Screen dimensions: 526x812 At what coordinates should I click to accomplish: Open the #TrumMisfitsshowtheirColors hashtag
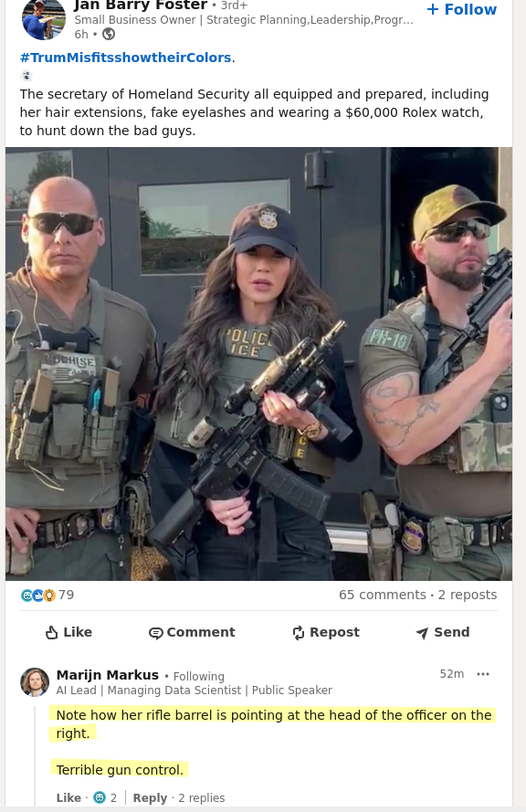(125, 58)
